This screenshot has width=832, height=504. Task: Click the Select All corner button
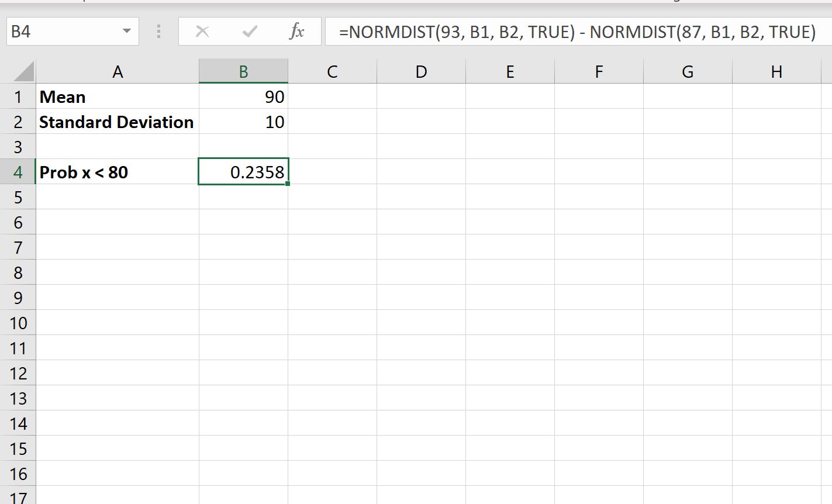(18, 71)
